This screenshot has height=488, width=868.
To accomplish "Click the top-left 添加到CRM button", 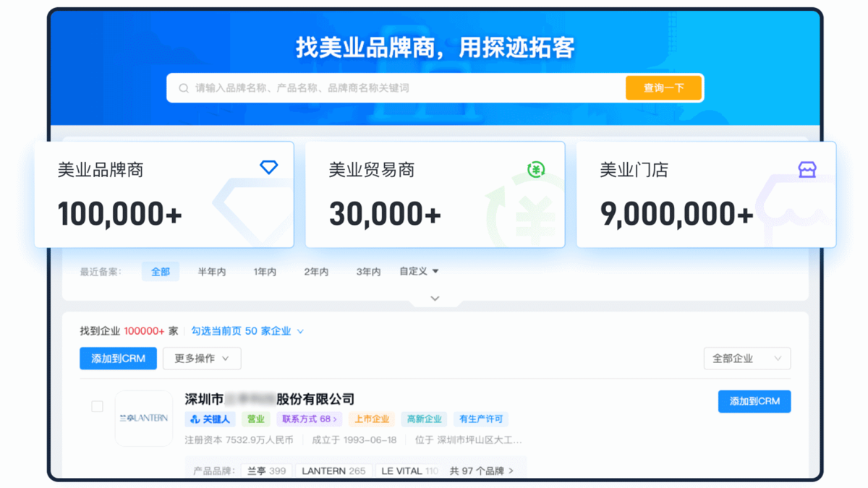I will (x=118, y=359).
